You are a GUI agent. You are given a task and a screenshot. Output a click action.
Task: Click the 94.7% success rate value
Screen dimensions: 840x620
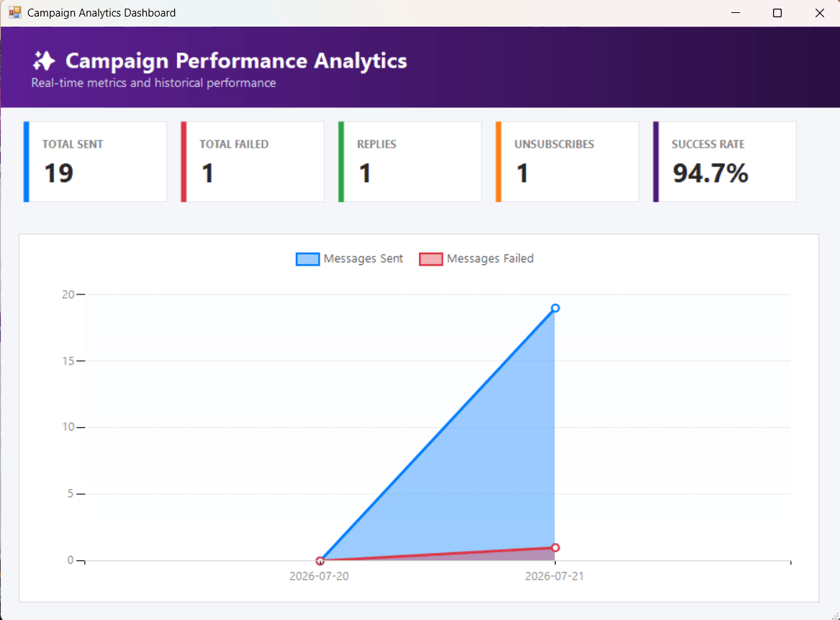coord(710,173)
